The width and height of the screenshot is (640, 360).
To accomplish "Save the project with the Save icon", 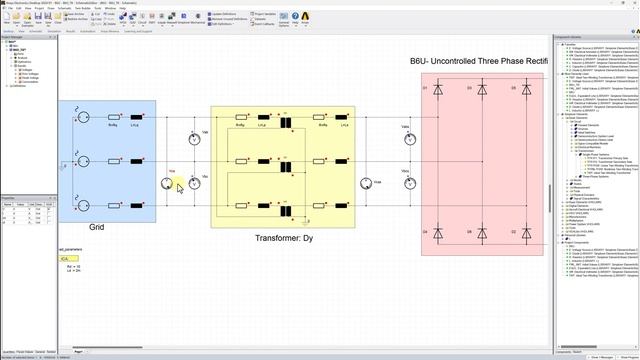I will pos(38,18).
